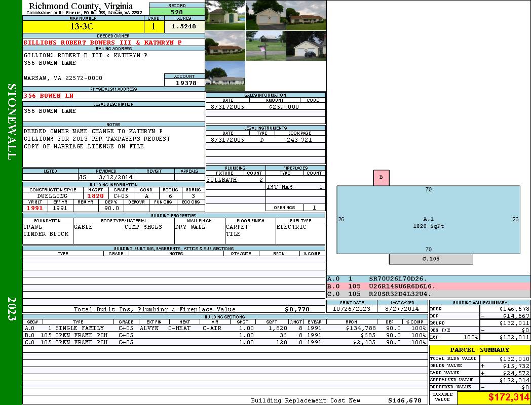Open the house photo under blue sky
This screenshot has height=405, width=532.
coord(225,76)
